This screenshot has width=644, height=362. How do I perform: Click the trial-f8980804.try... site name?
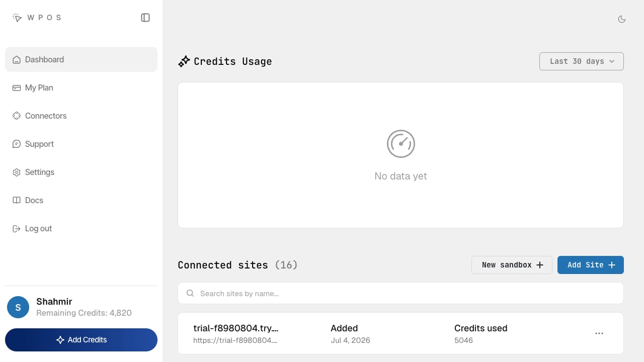click(x=236, y=328)
